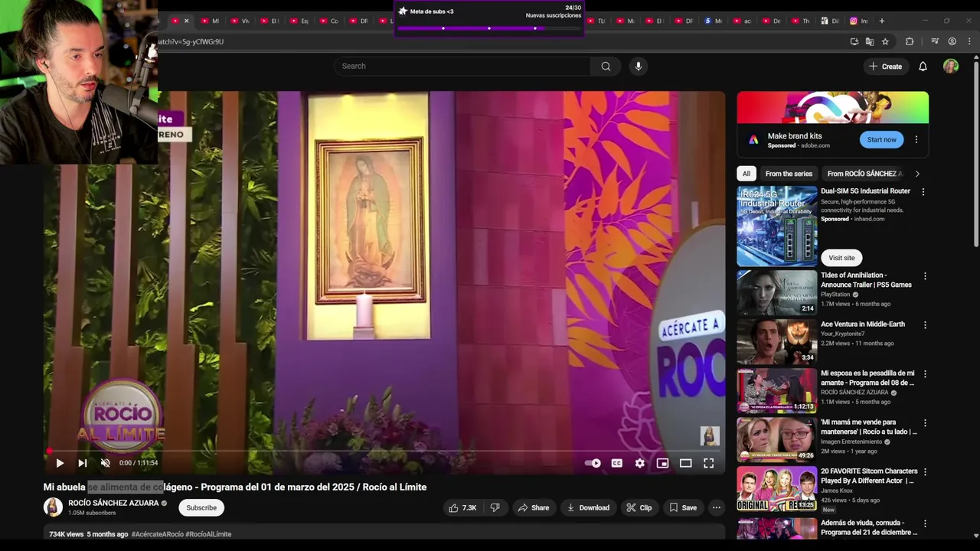Toggle closed captions CC button
The image size is (980, 551).
(x=617, y=463)
